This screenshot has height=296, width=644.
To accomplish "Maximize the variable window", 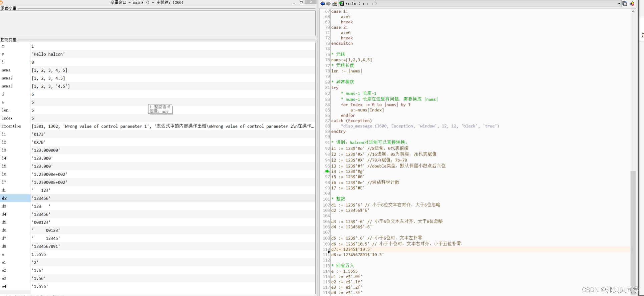I will tap(301, 2).
